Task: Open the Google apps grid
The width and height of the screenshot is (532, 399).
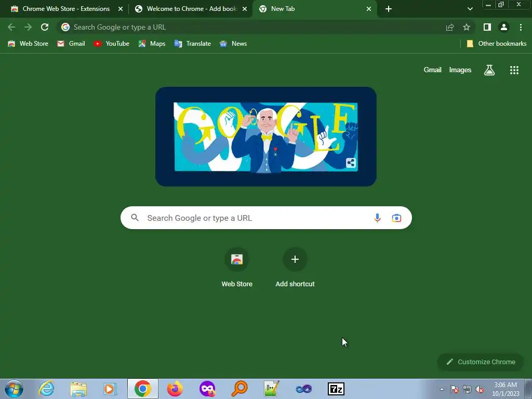Action: [x=514, y=70]
